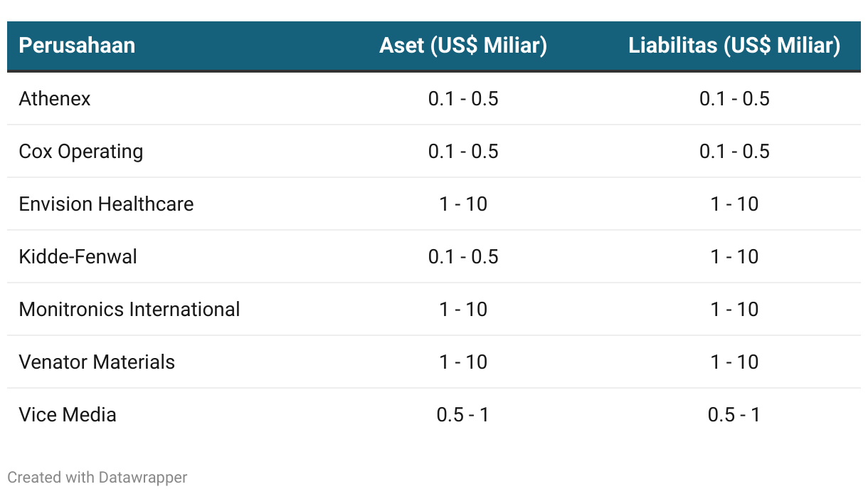Click the Liabilitas value for Cox Operating
Viewport: 868px width, 494px height.
[734, 151]
